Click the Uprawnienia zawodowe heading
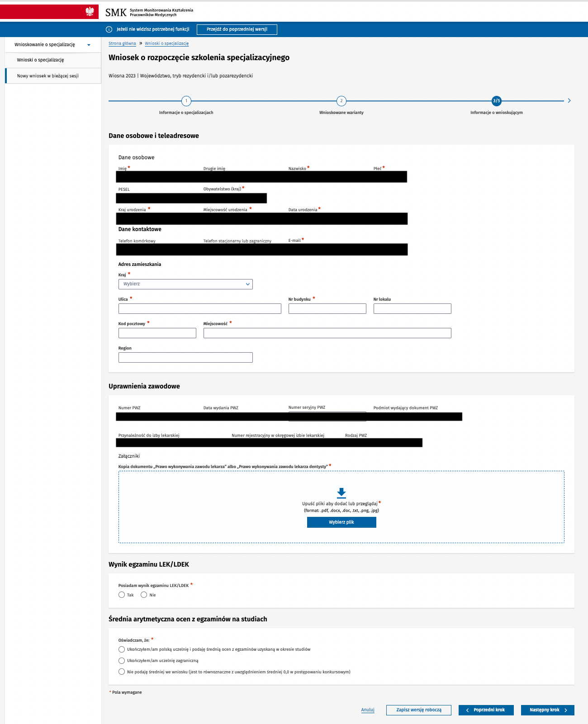 point(144,386)
